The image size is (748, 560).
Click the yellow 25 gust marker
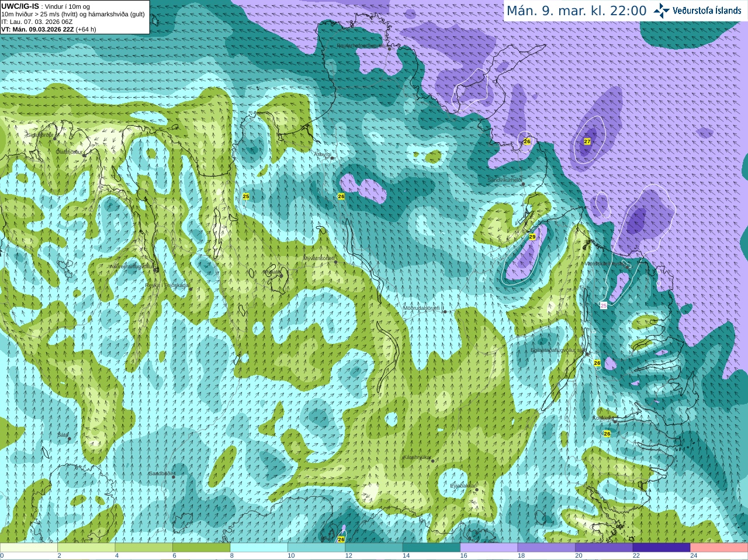click(246, 196)
